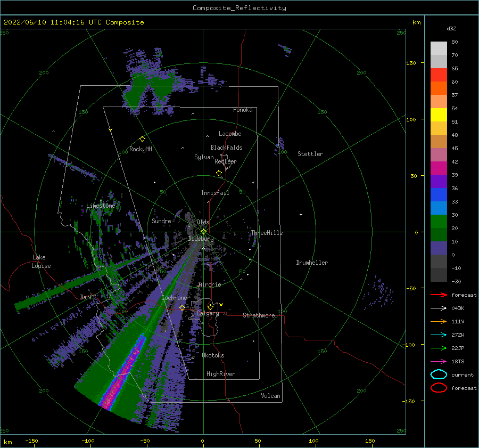
Task: Click the Limestone label
Action: point(101,206)
